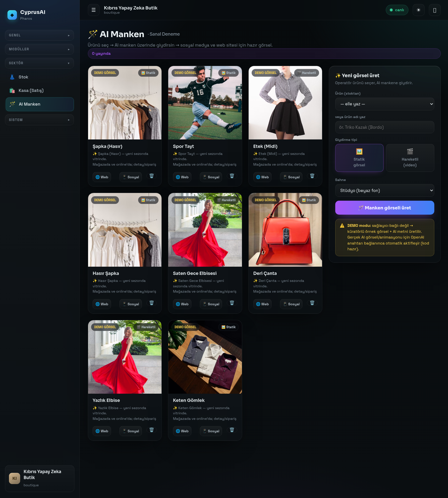Screen dimensions: 448x498
Task: Open the red handbag Deri Çanta thumbnail
Action: 285,230
